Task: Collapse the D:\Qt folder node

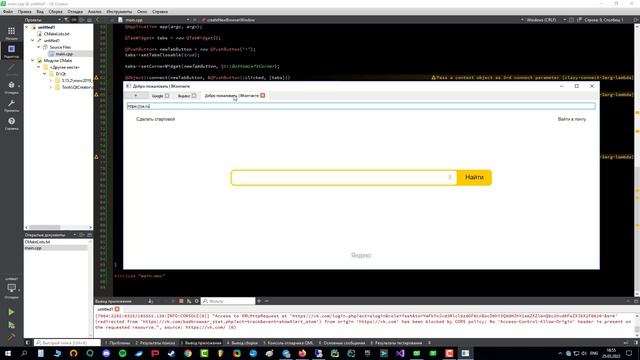Action: [44, 74]
